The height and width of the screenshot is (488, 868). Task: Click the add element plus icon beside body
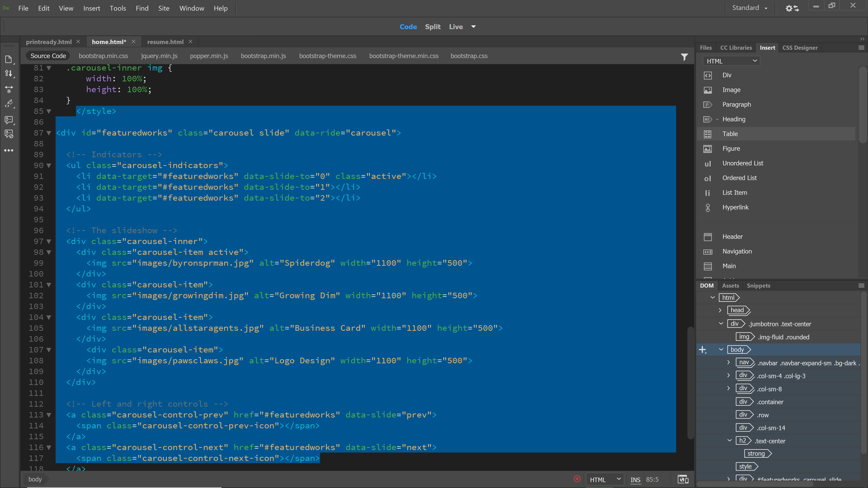[x=703, y=350]
